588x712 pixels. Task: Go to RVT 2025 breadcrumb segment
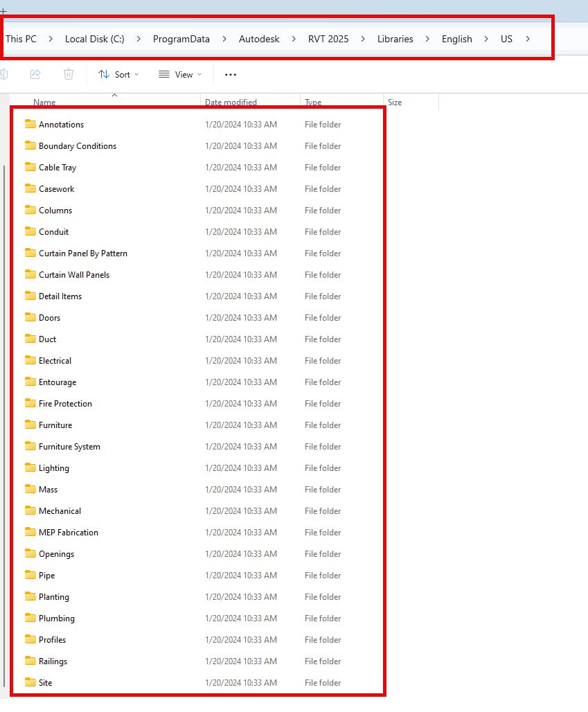click(x=328, y=39)
